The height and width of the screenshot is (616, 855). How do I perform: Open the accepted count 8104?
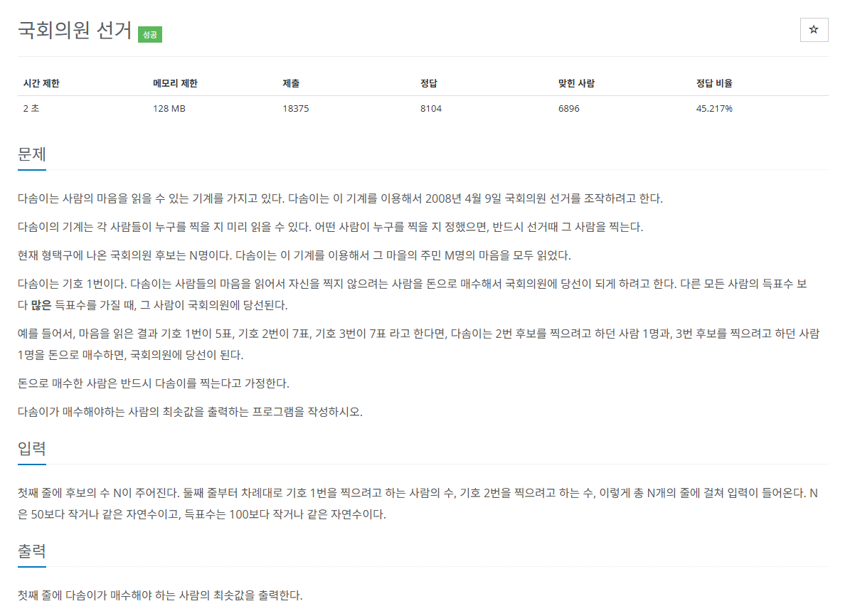coord(430,108)
